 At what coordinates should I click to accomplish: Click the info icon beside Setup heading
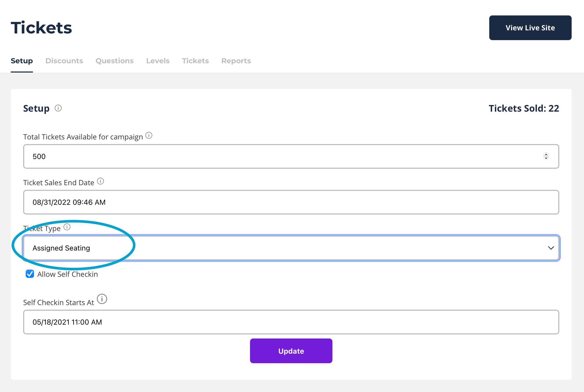tap(58, 108)
